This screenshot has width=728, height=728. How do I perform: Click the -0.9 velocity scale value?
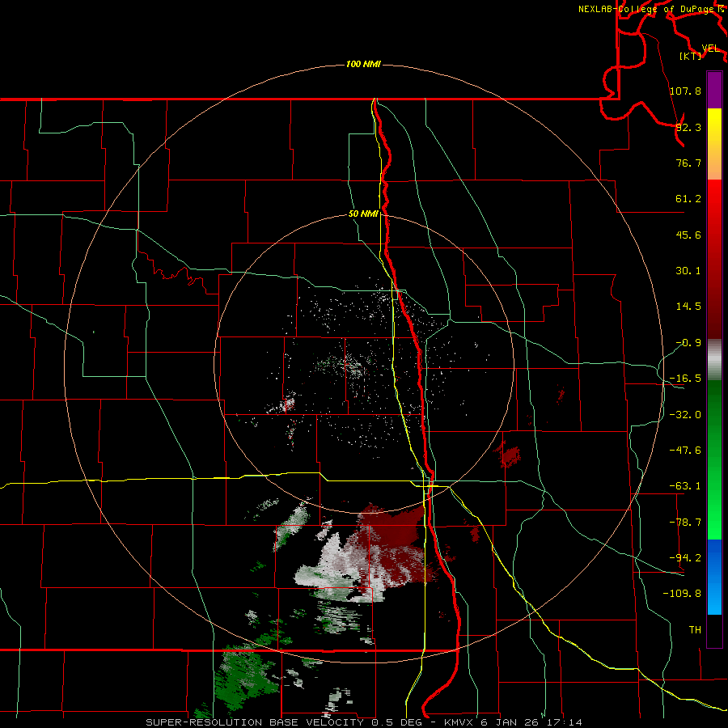coord(688,342)
